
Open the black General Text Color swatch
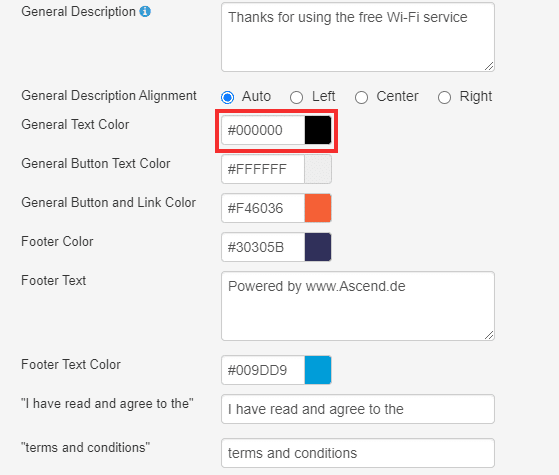tap(318, 130)
